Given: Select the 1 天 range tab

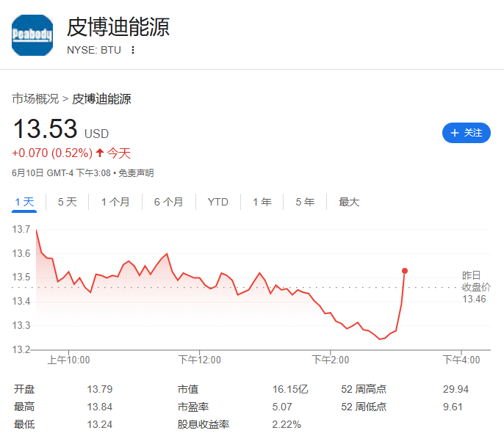Looking at the screenshot, I should tap(24, 202).
